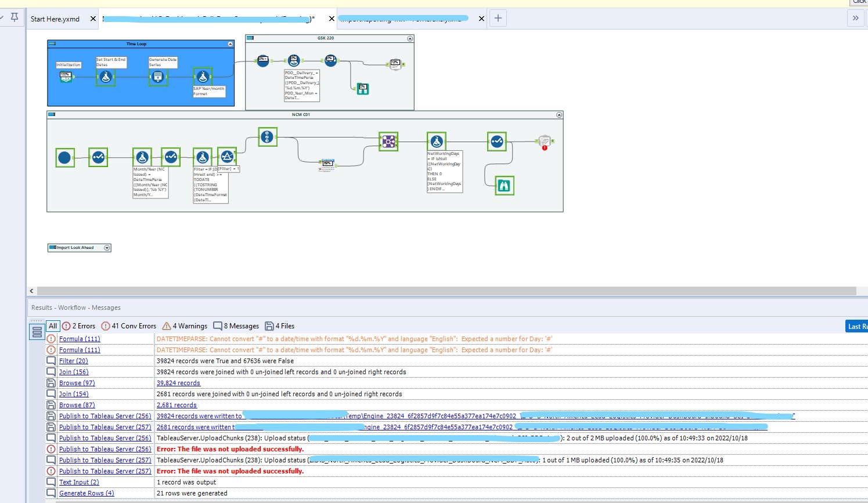This screenshot has height=503, width=868.
Task: Click the canvas horizontal scrollbar
Action: pos(441,291)
